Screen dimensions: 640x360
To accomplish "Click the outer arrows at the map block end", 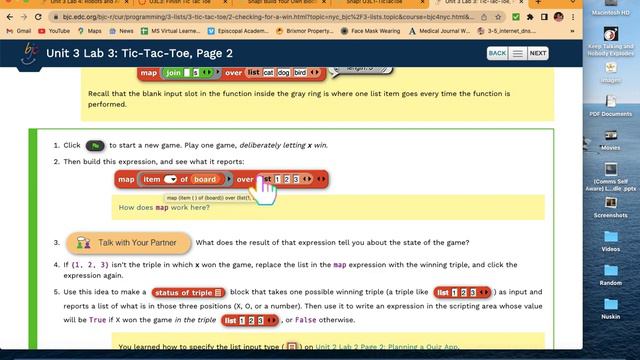I will (x=321, y=179).
